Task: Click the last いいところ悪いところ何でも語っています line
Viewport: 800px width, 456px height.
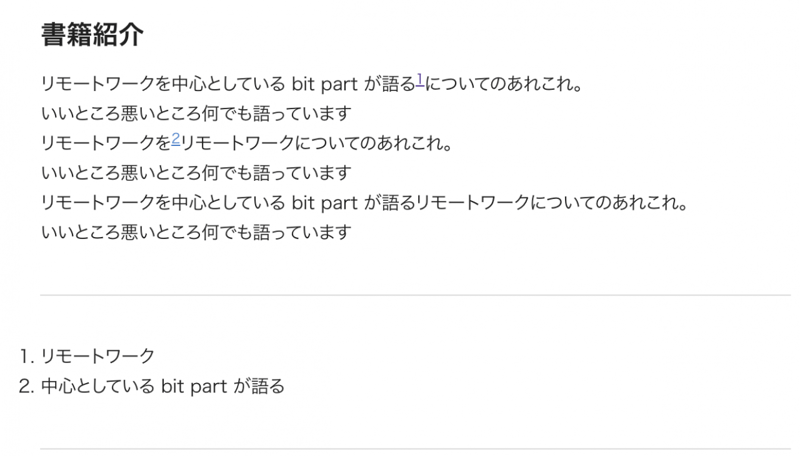Action: [x=196, y=233]
